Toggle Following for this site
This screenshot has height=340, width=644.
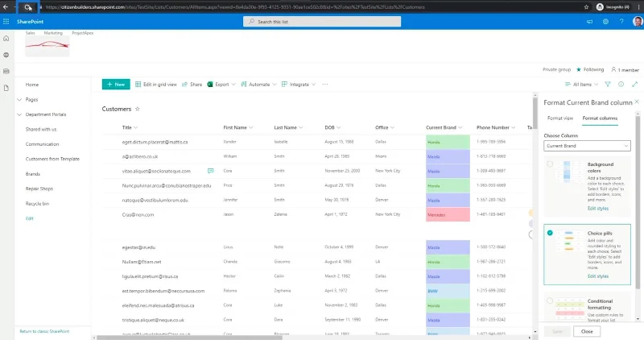[590, 69]
